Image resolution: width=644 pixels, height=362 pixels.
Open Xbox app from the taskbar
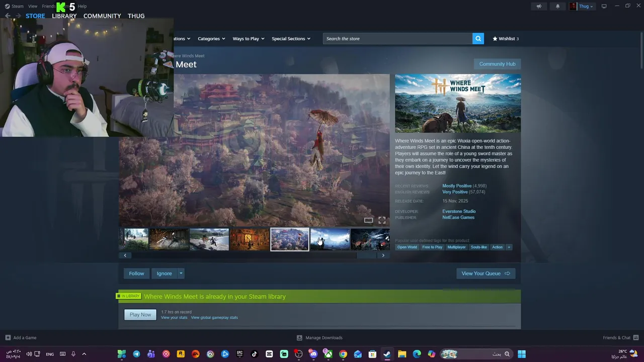tap(328, 354)
